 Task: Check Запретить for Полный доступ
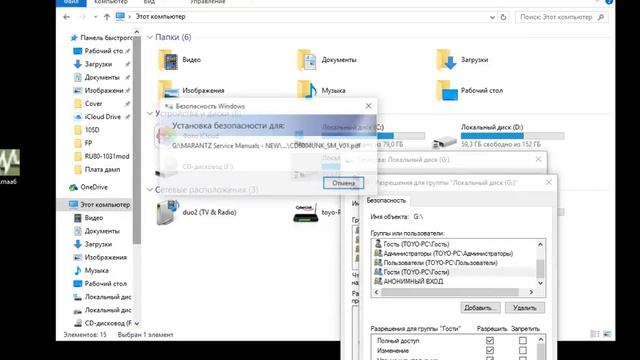coord(522,340)
